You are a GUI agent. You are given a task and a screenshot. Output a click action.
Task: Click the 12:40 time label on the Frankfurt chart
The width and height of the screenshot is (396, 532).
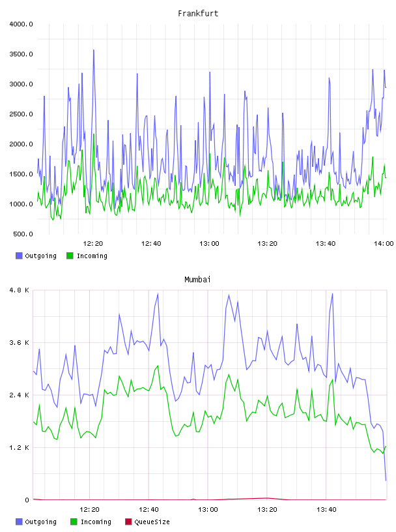(x=151, y=244)
